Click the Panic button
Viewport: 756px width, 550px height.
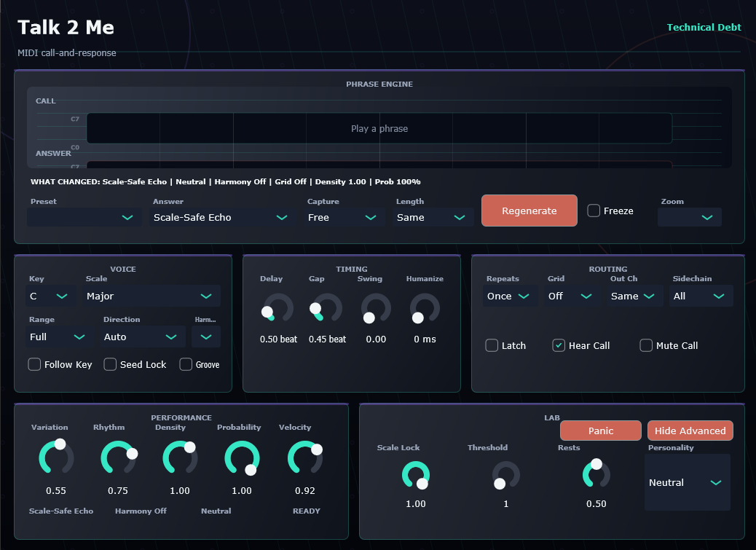(601, 431)
